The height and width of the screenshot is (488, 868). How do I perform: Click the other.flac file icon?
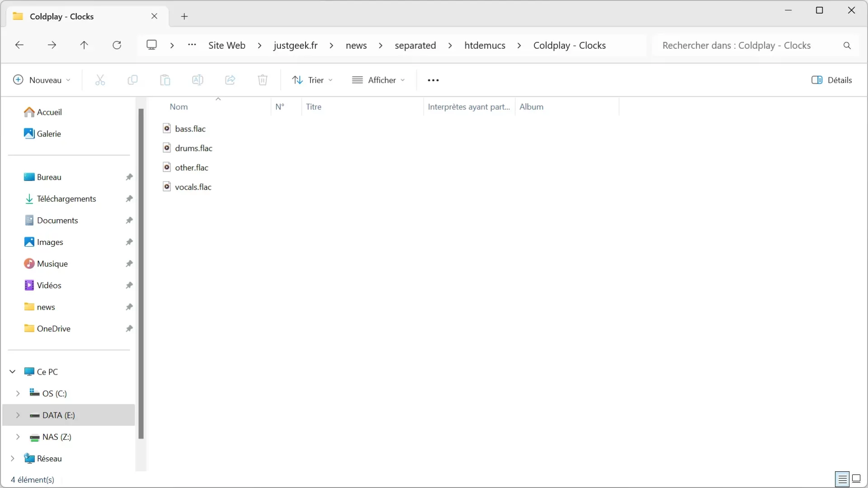pos(167,168)
